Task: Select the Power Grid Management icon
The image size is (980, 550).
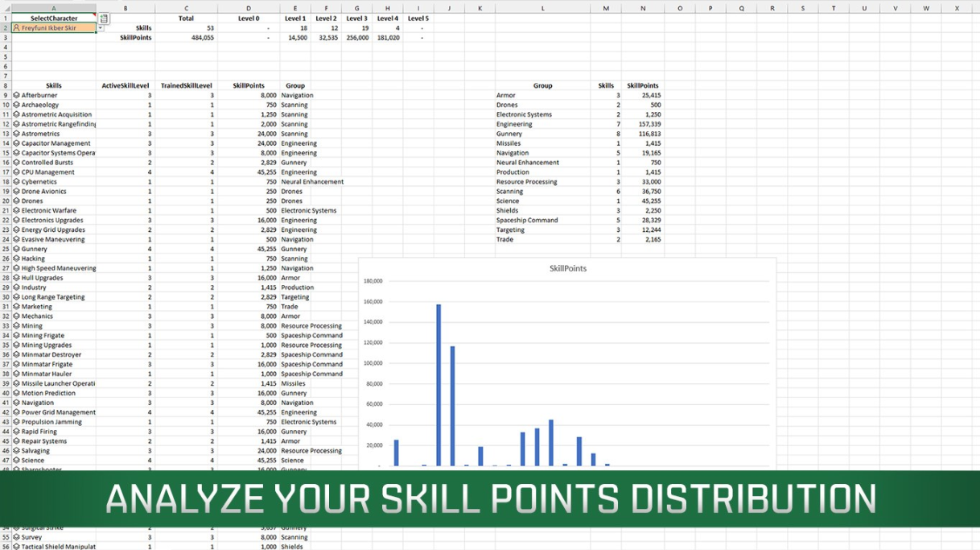Action: click(17, 412)
